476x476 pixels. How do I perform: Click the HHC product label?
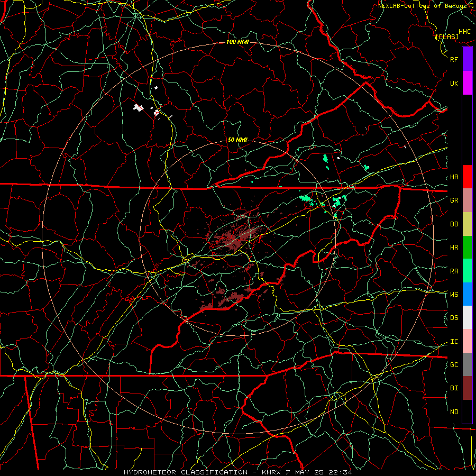click(x=465, y=32)
